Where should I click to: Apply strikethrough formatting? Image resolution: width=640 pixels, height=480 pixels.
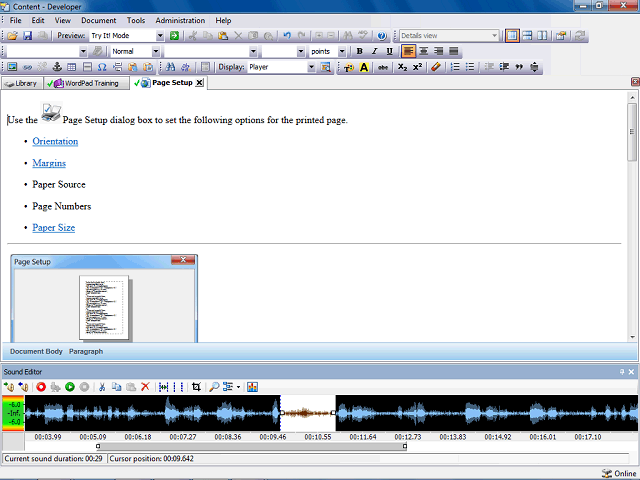click(383, 67)
